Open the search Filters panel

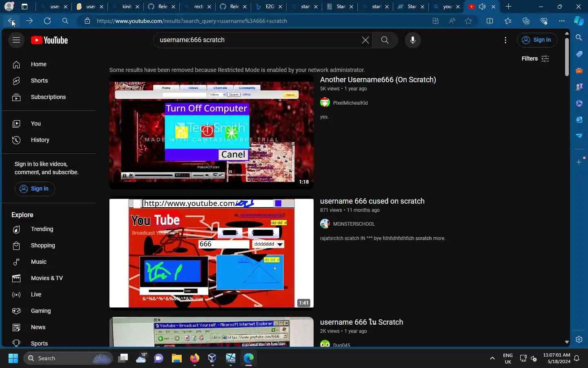[x=535, y=58]
